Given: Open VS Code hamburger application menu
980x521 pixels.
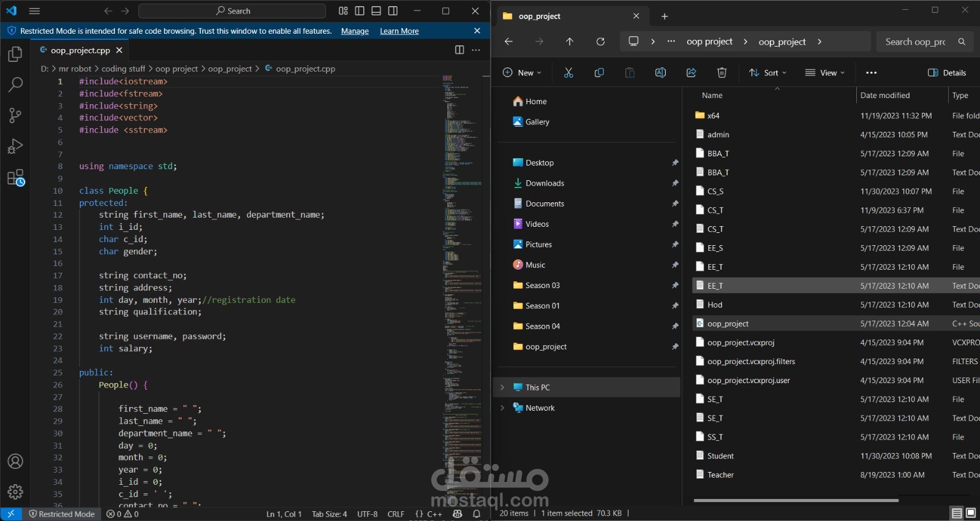Looking at the screenshot, I should click(34, 11).
